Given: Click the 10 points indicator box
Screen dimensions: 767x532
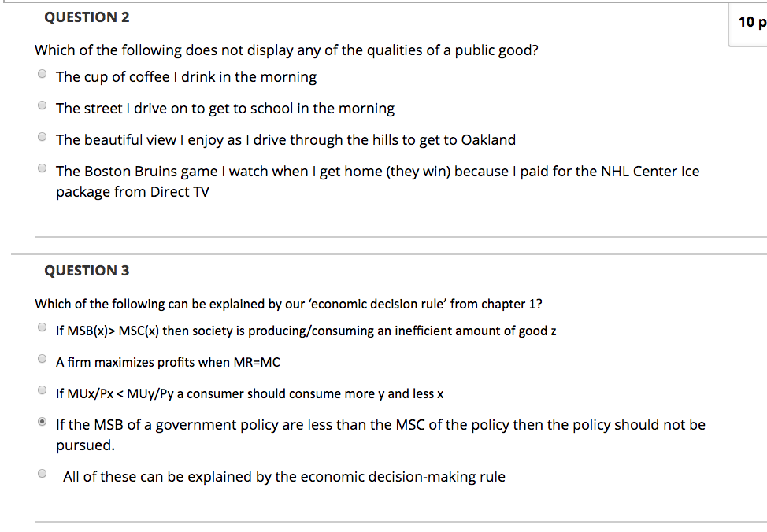Looking at the screenshot, I should (x=750, y=22).
